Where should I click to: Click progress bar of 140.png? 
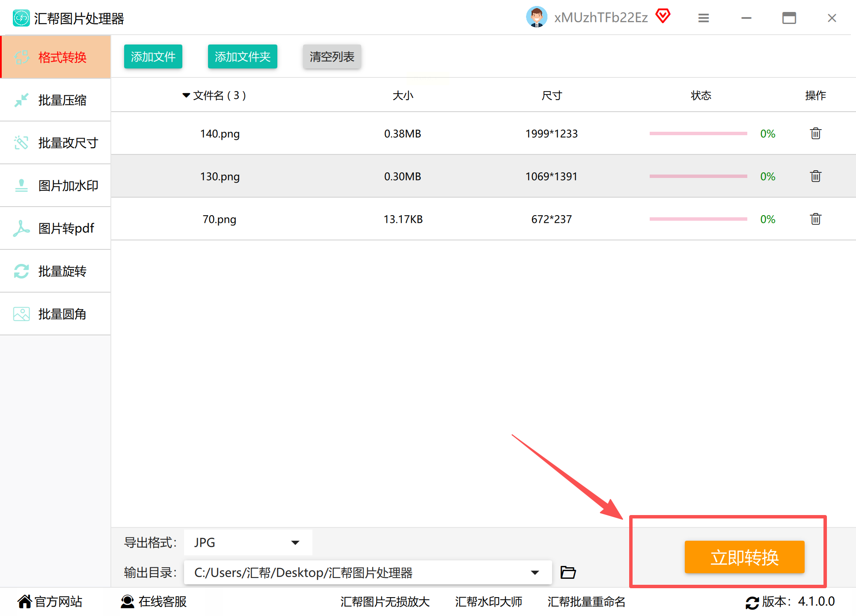tap(698, 133)
